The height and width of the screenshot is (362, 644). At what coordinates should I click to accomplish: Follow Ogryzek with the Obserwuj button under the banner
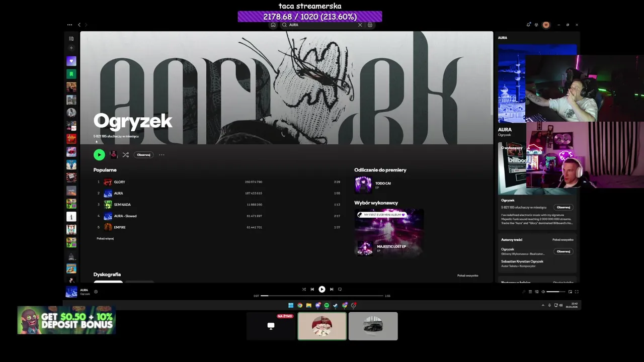143,155
